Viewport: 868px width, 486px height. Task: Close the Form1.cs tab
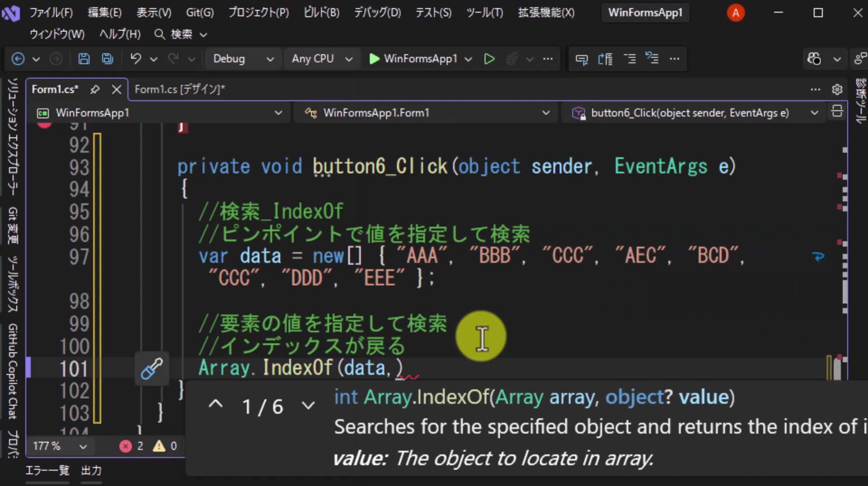117,89
